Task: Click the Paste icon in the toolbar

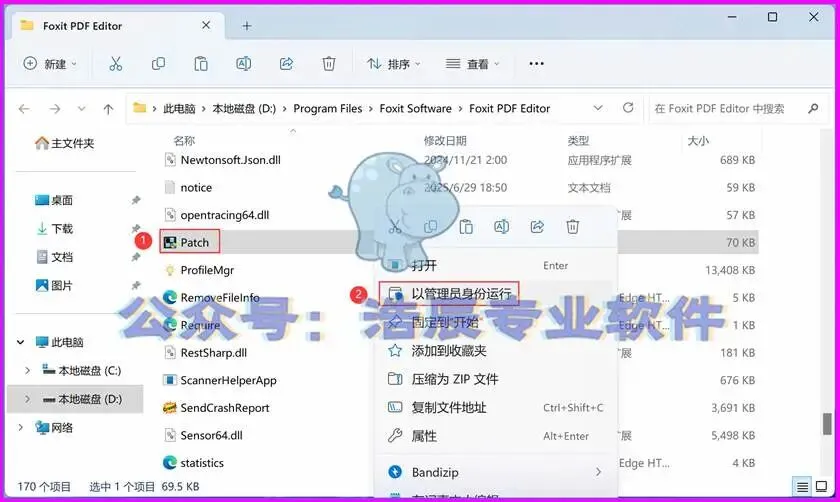Action: [201, 64]
